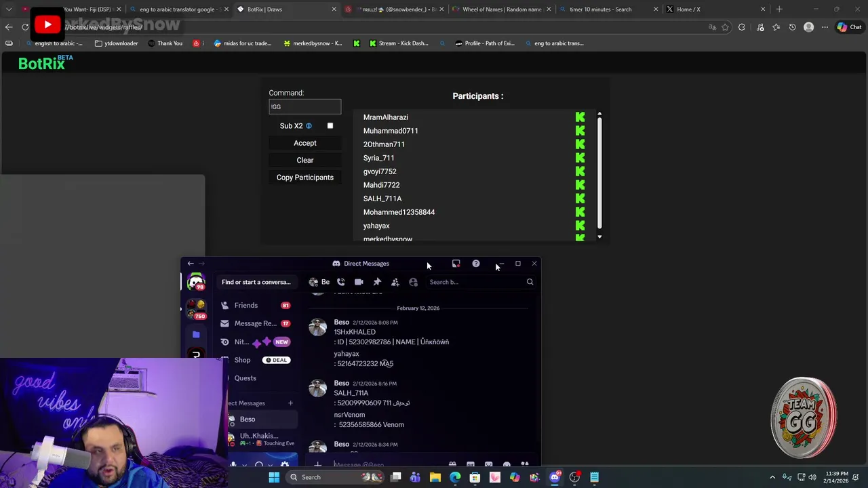This screenshot has height=488, width=868.
Task: Open the Discord inbox icon
Action: (x=456, y=264)
